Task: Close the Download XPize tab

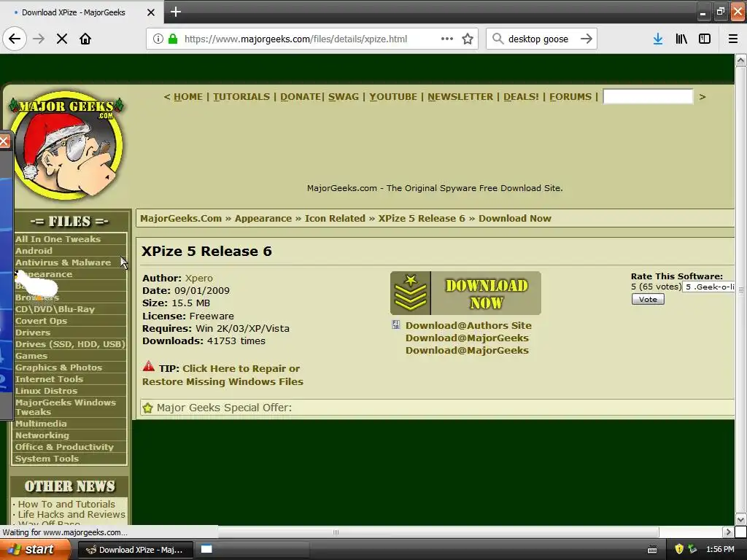Action: [x=150, y=12]
